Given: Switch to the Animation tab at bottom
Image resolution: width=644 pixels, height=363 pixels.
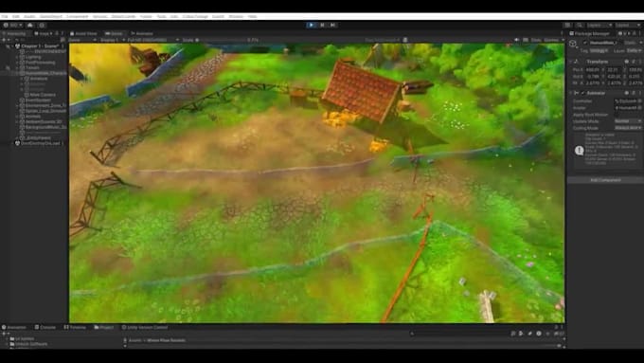Looking at the screenshot, I should [x=14, y=327].
